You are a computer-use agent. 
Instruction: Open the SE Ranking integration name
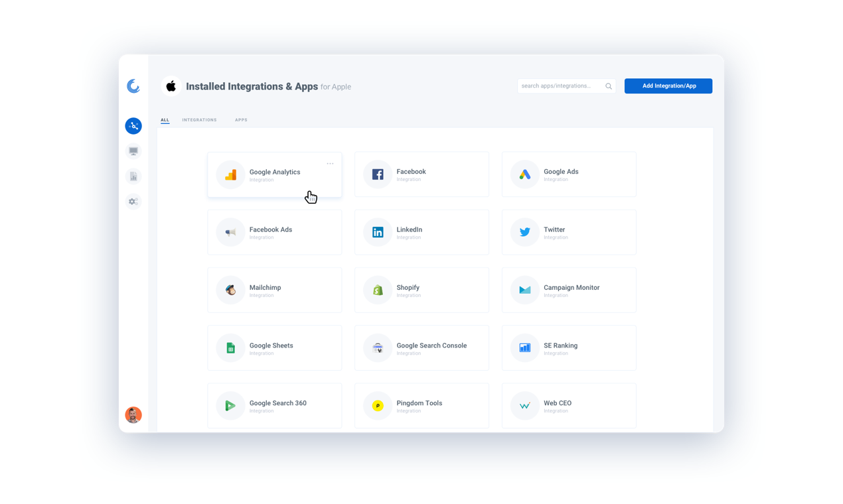coord(560,346)
